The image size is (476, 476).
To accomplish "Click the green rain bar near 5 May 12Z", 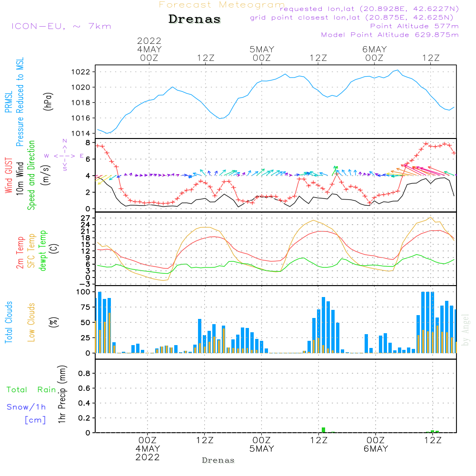I will (x=323, y=430).
